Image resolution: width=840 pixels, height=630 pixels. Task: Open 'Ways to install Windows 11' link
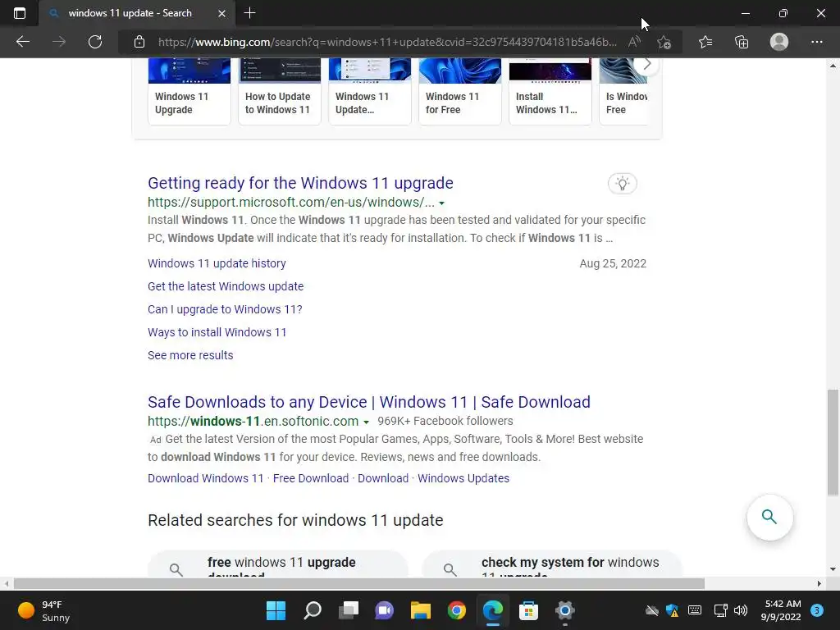coord(217,333)
